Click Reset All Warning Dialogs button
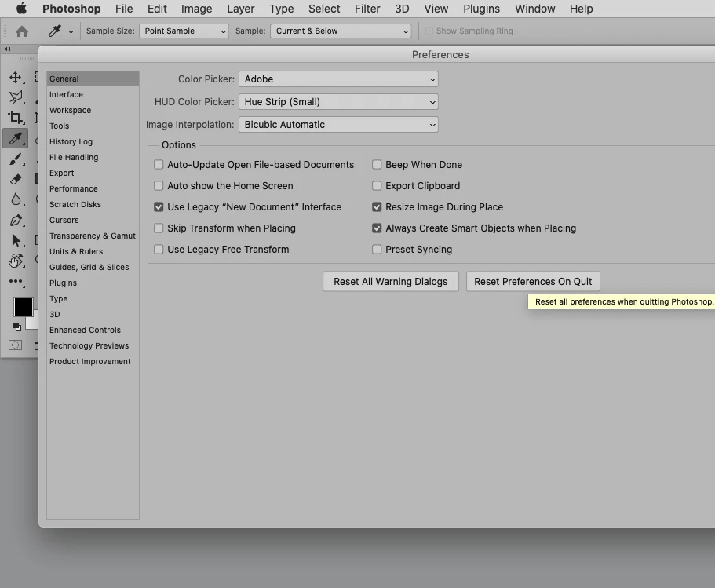The height and width of the screenshot is (588, 715). coord(391,282)
